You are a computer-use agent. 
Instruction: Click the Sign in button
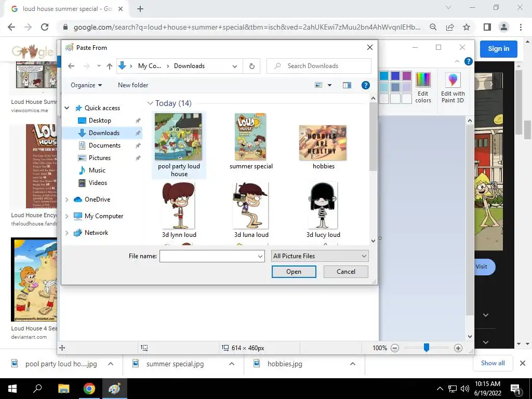pos(498,49)
